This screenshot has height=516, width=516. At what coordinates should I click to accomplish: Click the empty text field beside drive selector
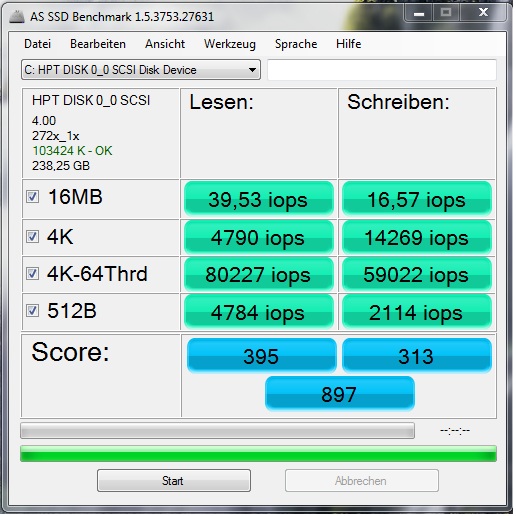click(x=382, y=70)
